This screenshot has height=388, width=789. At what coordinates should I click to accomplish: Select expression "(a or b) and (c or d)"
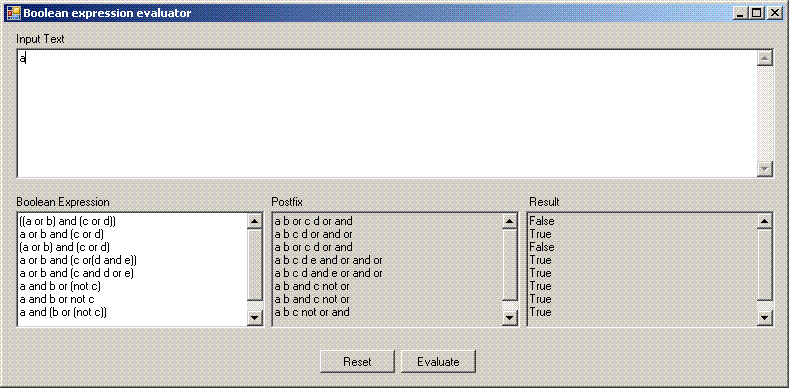(x=64, y=247)
